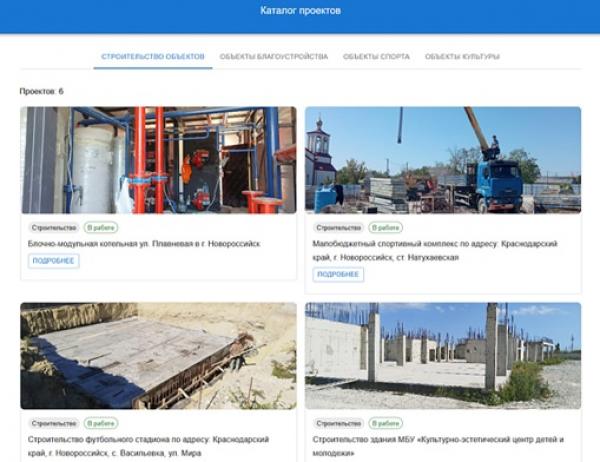Screen dimensions: 600x462
Task: Click «Строительство» tag on the котельная card
Action: [53, 228]
